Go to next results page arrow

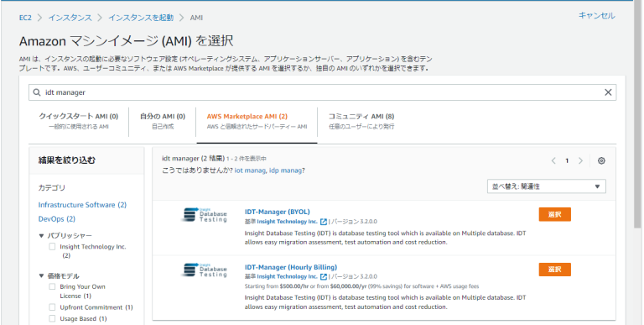click(580, 161)
